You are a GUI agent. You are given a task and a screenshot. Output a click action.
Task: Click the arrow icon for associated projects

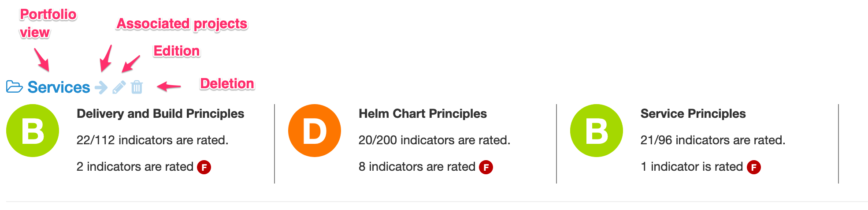101,87
